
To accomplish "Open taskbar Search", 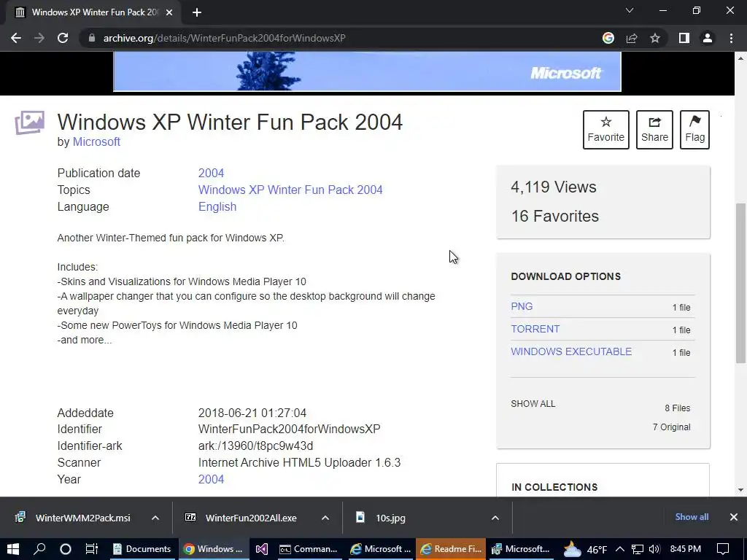I will (39, 549).
